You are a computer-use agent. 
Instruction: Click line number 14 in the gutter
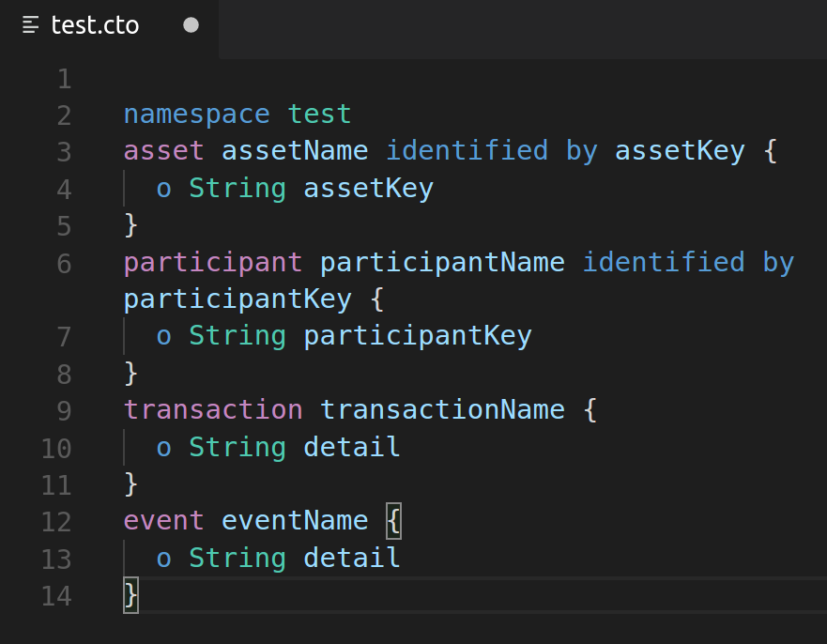(x=56, y=596)
